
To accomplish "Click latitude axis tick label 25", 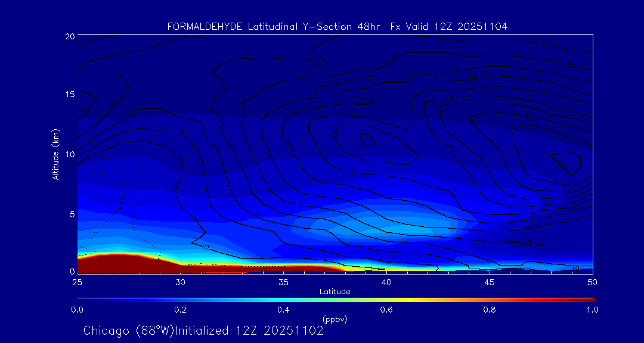I will (x=77, y=282).
